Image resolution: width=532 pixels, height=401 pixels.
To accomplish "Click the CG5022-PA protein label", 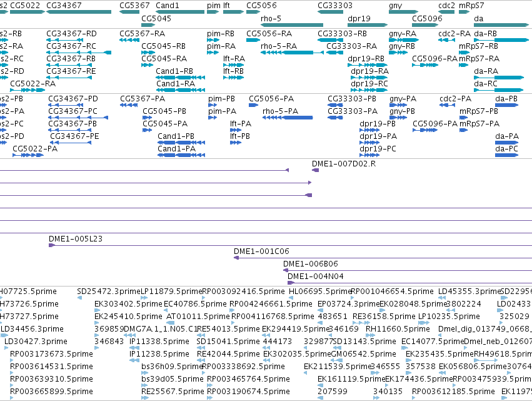I will pyautogui.click(x=35, y=149).
